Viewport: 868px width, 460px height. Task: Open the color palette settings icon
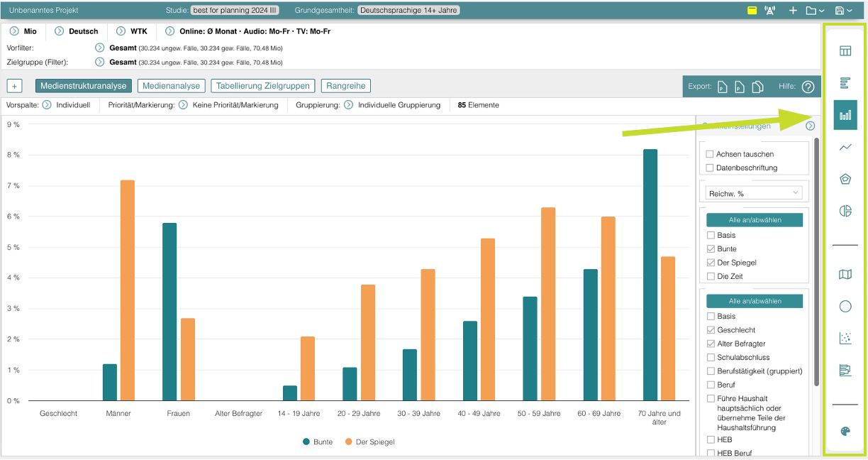click(845, 432)
